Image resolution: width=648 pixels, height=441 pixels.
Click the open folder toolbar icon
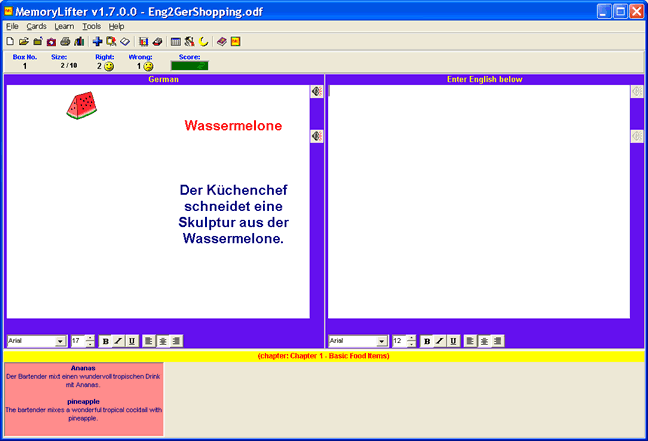pos(24,41)
